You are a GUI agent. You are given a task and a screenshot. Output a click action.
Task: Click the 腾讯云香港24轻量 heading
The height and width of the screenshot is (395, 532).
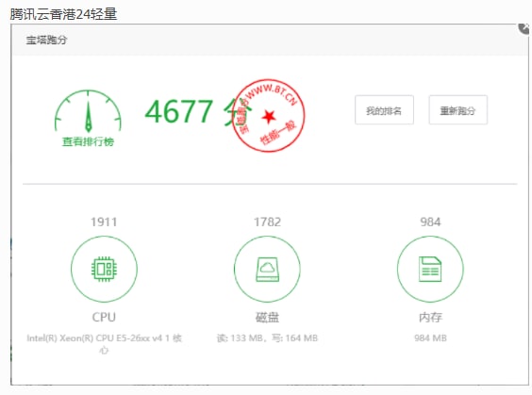point(63,14)
